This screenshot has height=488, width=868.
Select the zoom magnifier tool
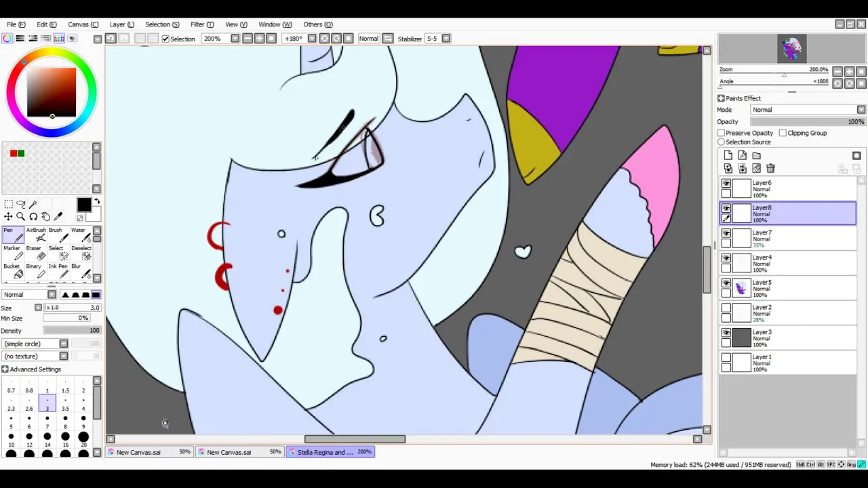pos(21,216)
